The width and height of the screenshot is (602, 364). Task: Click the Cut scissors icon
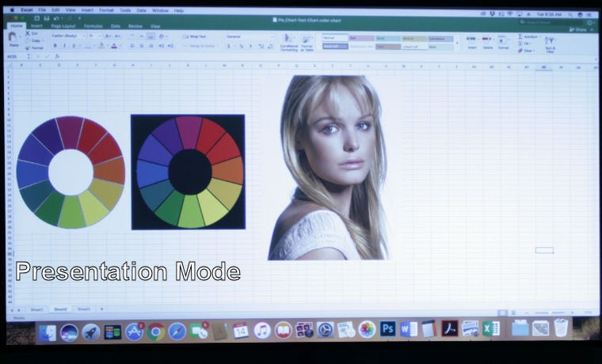coord(28,34)
